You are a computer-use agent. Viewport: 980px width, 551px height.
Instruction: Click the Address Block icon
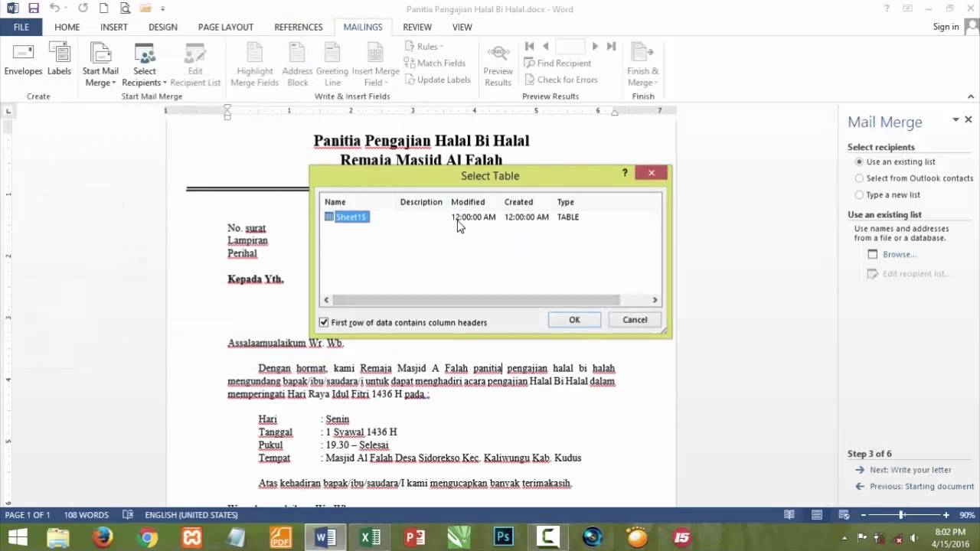(x=297, y=65)
